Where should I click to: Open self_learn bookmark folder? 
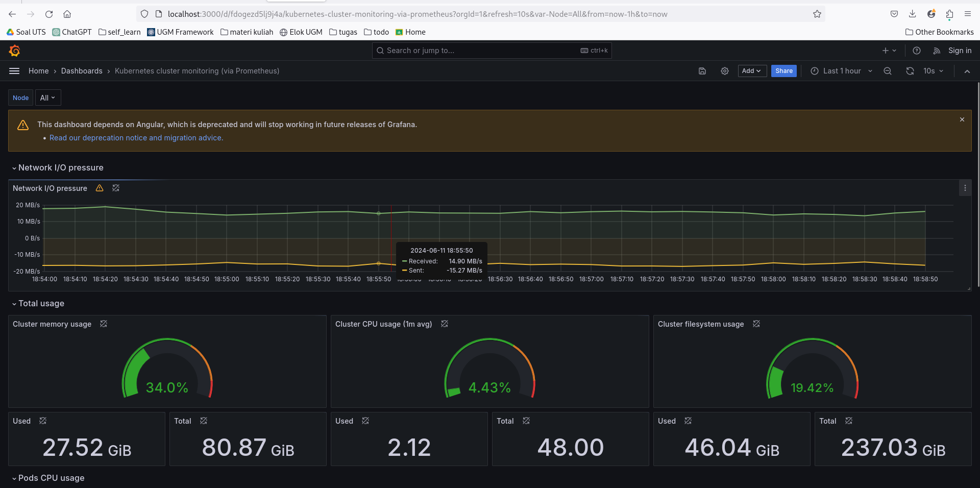pos(119,32)
